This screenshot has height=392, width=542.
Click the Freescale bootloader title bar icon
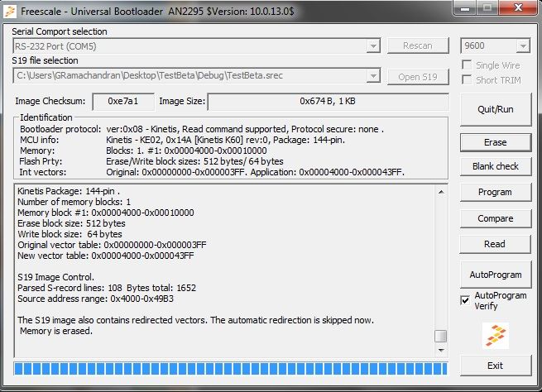click(x=10, y=11)
